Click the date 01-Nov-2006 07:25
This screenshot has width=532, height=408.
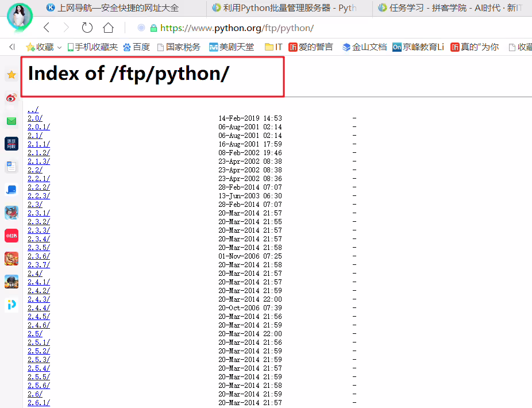250,256
